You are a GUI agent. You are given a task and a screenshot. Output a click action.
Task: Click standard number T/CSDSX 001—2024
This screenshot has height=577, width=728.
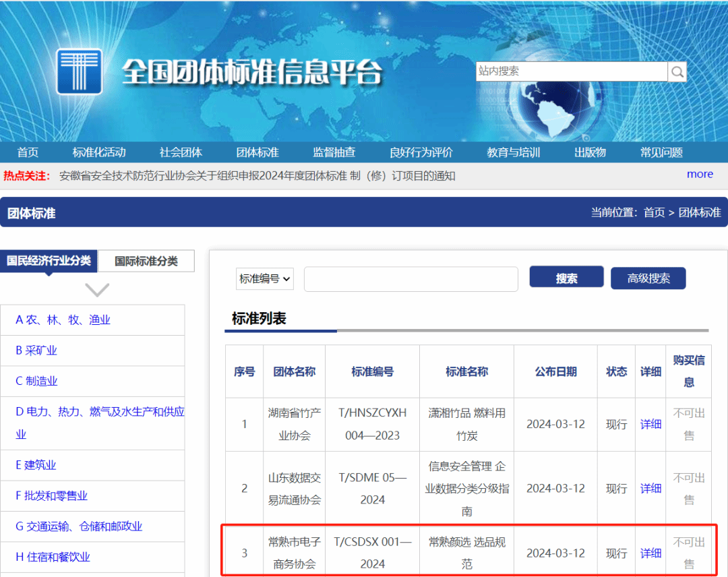pyautogui.click(x=372, y=553)
